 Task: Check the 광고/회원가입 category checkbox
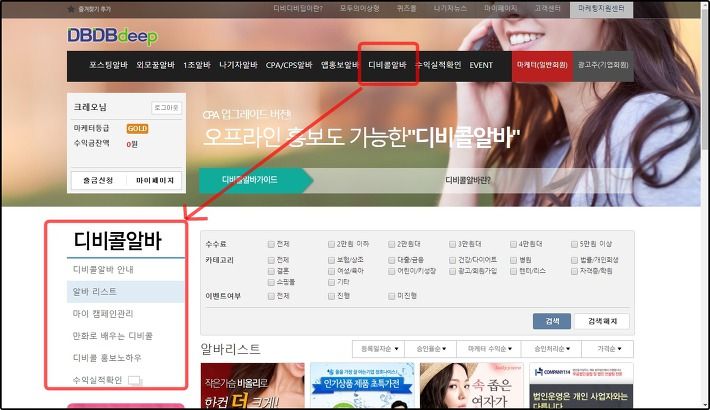(452, 271)
